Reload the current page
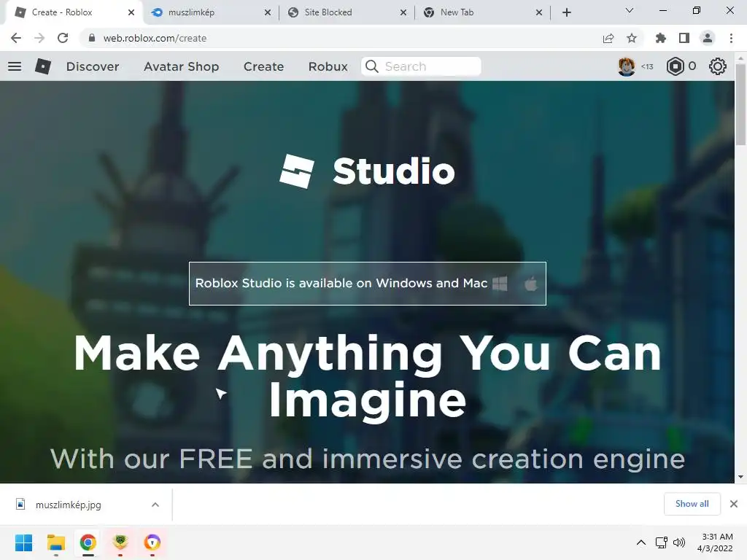 [63, 38]
